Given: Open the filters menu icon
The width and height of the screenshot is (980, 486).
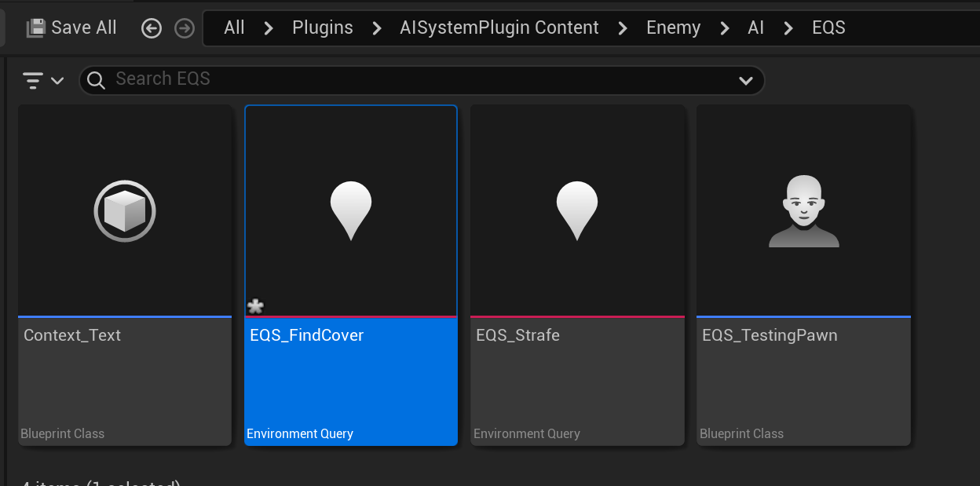Looking at the screenshot, I should 42,80.
